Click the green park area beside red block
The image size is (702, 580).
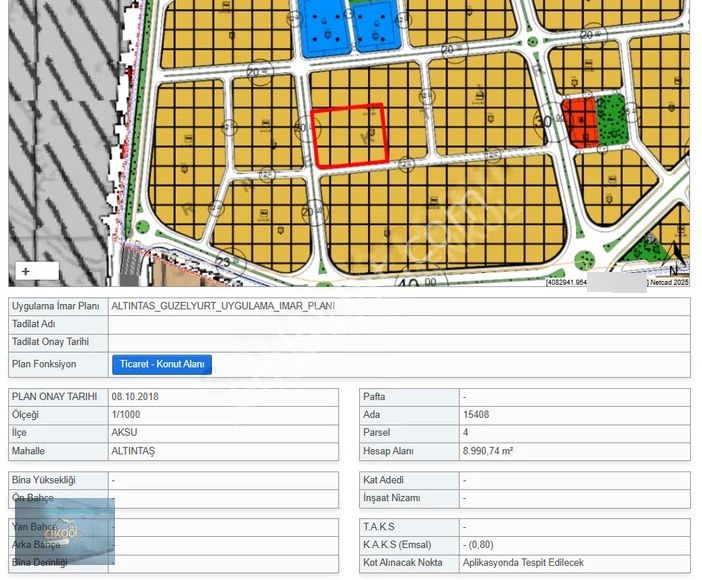coord(611,119)
